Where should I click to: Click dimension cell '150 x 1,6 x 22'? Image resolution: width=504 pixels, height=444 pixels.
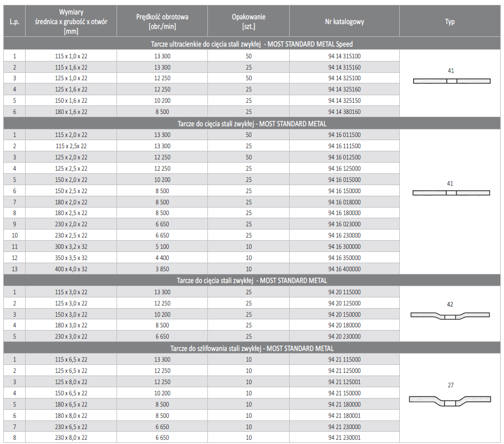[71, 101]
